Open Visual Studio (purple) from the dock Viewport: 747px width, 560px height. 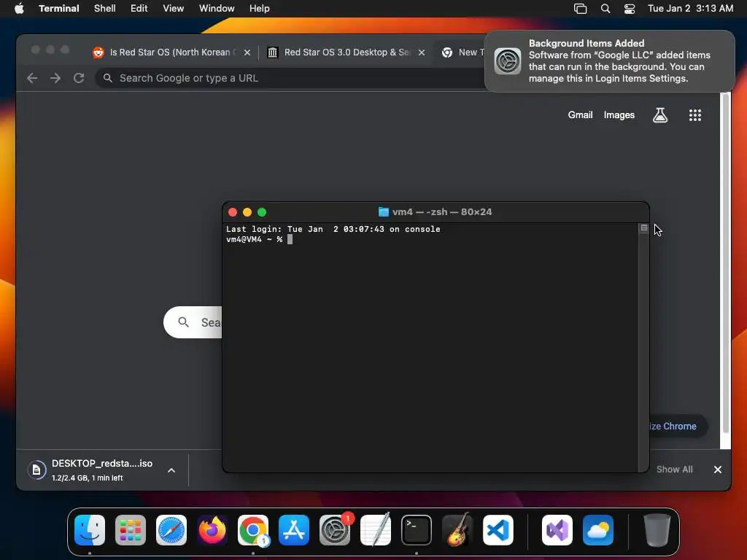(x=557, y=530)
